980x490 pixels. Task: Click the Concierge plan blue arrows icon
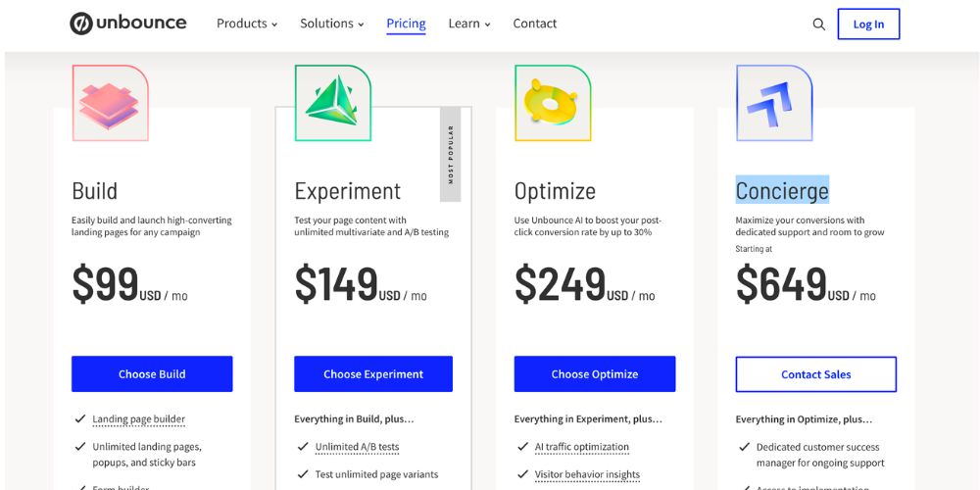[x=774, y=103]
